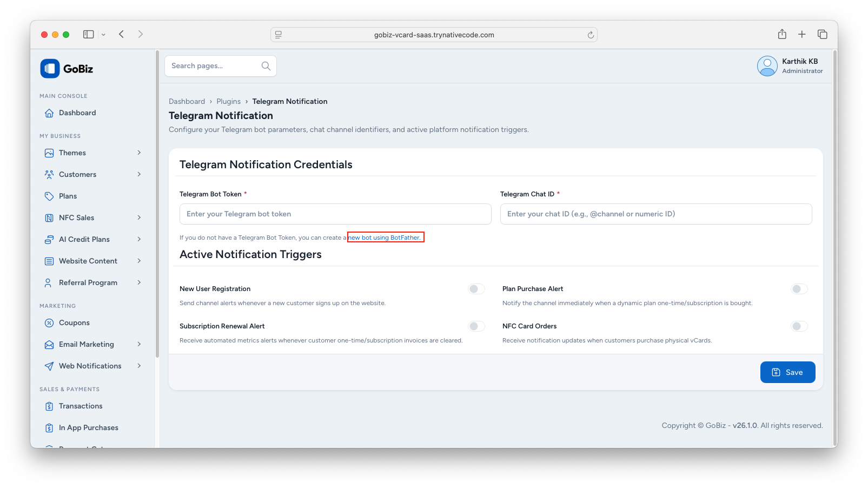Click the Telegram Notification breadcrumb text
Image resolution: width=868 pixels, height=488 pixels.
coord(290,102)
